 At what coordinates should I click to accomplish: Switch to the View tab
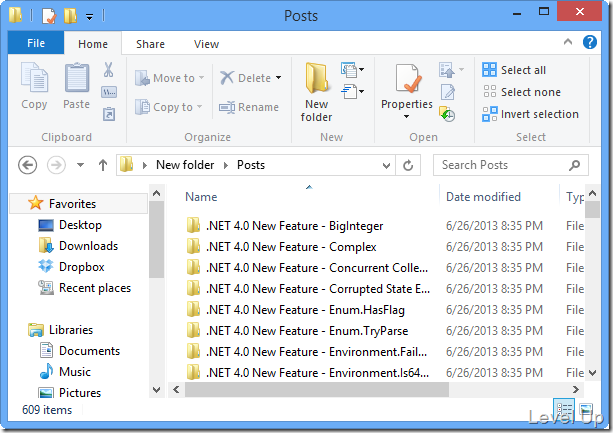click(x=206, y=44)
